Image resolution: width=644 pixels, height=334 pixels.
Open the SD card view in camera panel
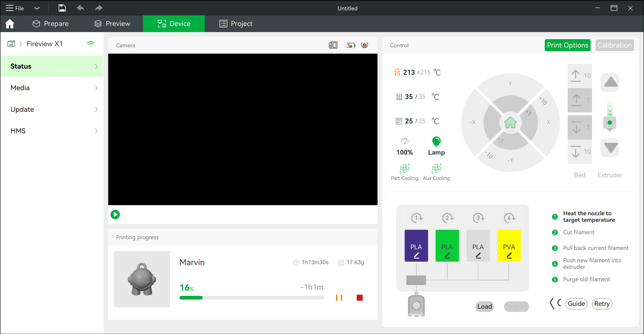click(x=333, y=45)
